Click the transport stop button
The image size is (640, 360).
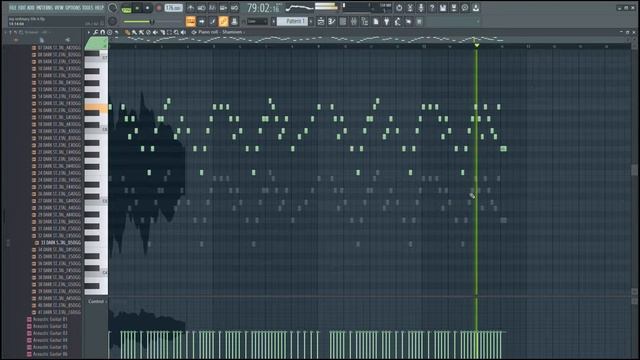[147, 8]
